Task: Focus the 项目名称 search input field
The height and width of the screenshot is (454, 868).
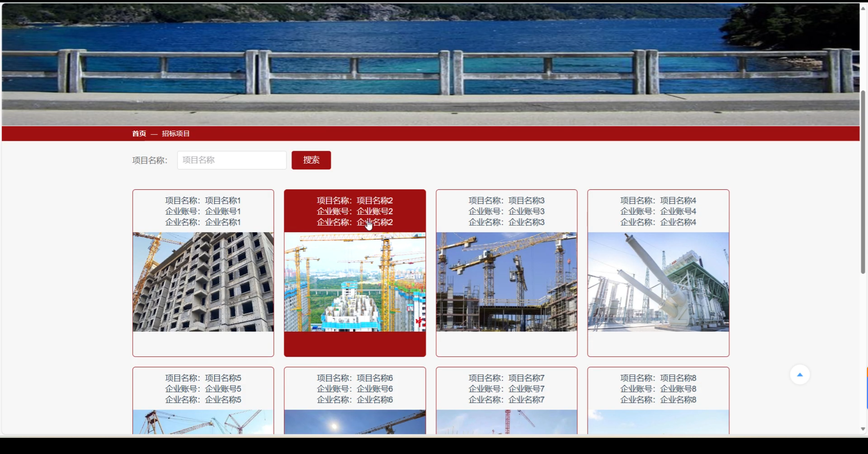Action: 232,160
